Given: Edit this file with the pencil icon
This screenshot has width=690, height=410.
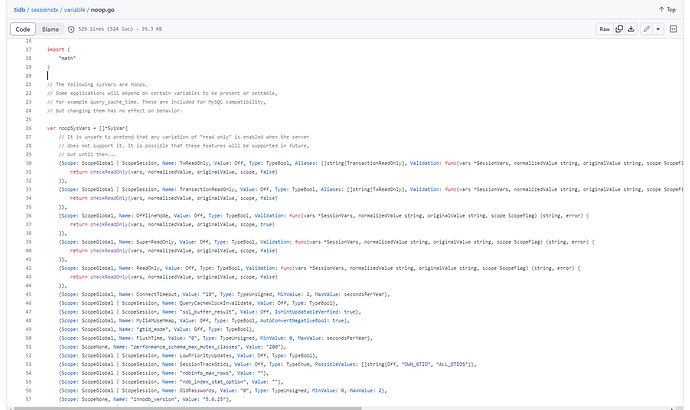Looking at the screenshot, I should click(646, 29).
